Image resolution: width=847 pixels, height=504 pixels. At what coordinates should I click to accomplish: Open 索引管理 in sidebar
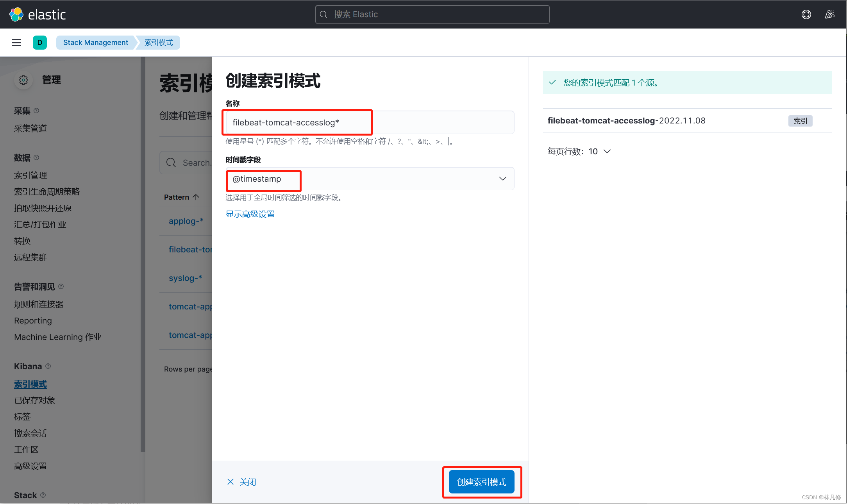point(30,175)
